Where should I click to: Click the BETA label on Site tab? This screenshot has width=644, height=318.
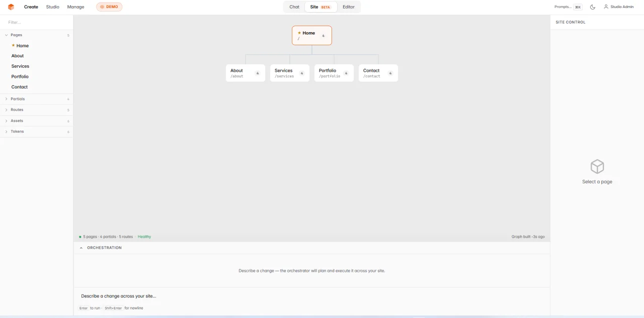pyautogui.click(x=326, y=7)
